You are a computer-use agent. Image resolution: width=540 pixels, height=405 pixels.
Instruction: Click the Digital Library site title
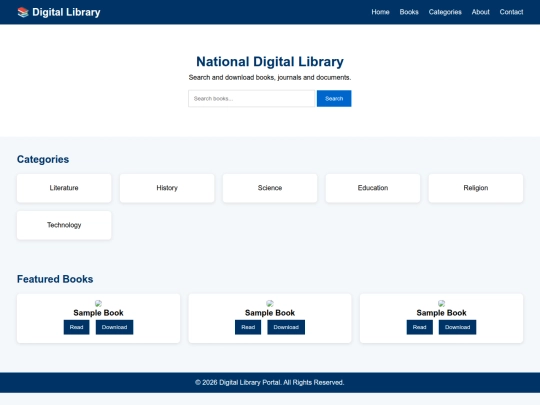(x=66, y=12)
